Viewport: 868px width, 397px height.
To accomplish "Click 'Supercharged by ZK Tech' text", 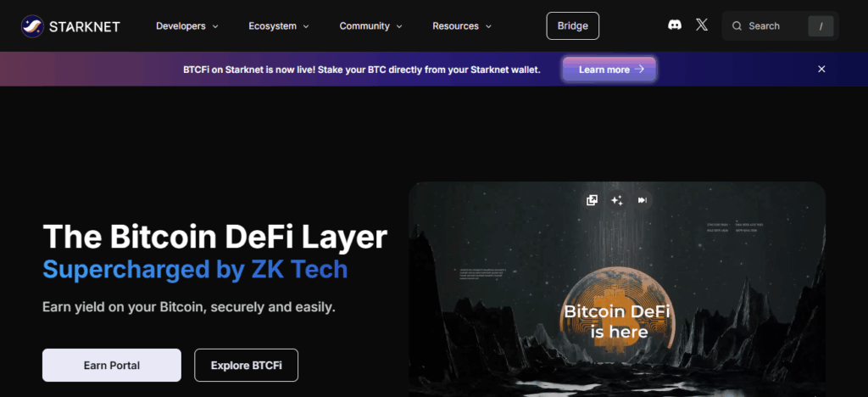I will click(x=195, y=270).
